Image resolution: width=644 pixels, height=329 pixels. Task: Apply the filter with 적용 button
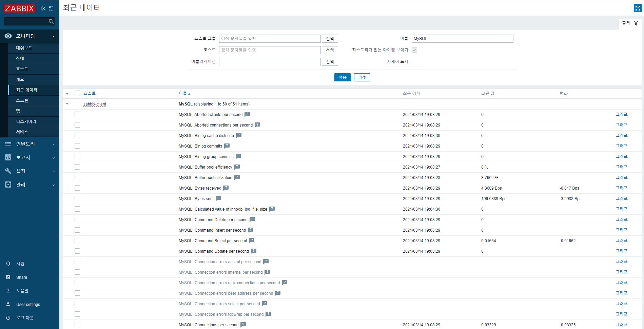pos(343,77)
